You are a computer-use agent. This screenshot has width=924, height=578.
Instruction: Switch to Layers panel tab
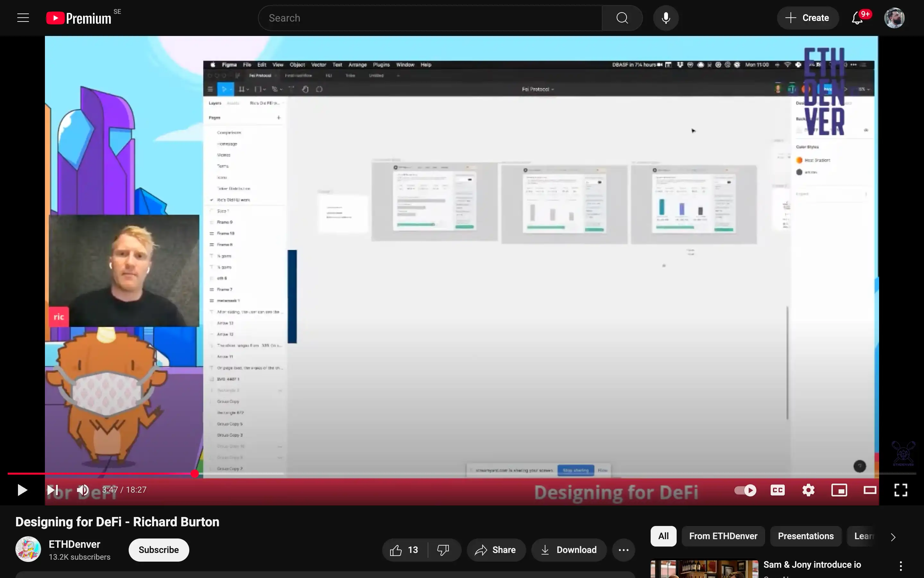[x=215, y=103]
